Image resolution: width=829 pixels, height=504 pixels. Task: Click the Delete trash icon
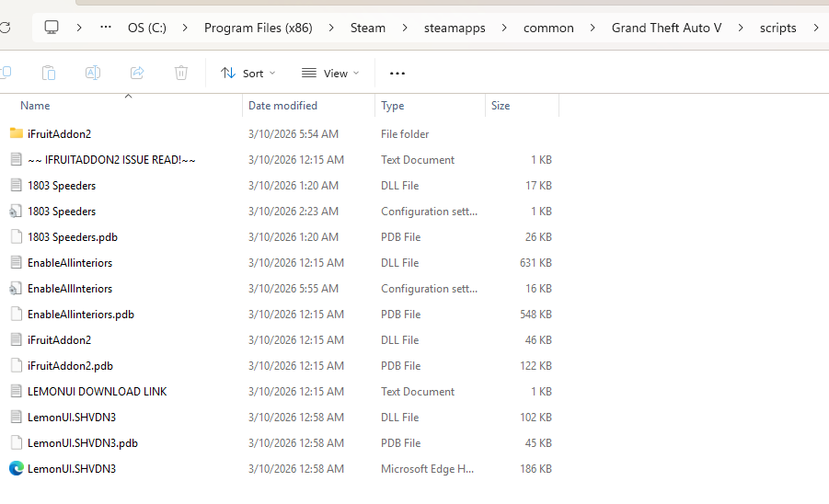click(181, 73)
